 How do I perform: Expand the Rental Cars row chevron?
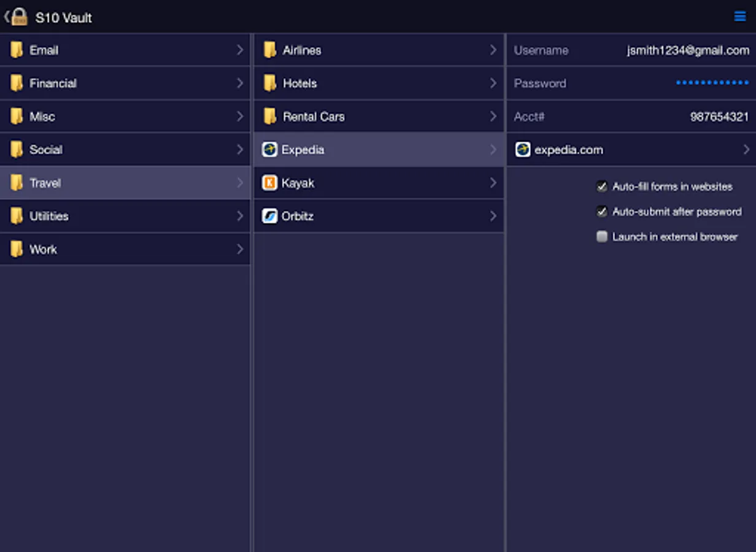(493, 116)
